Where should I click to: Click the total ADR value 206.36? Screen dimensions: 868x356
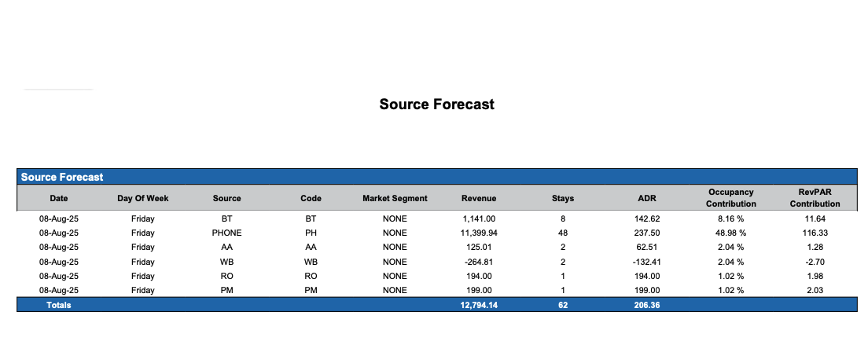(647, 305)
